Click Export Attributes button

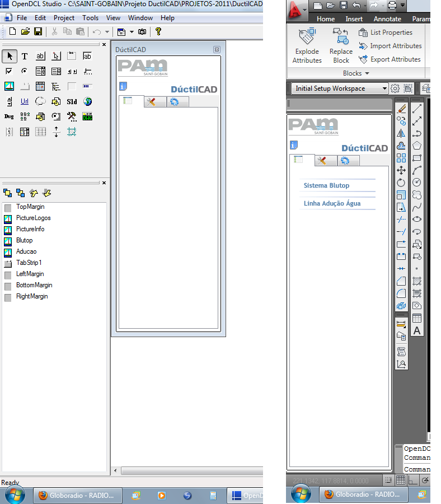click(x=390, y=59)
